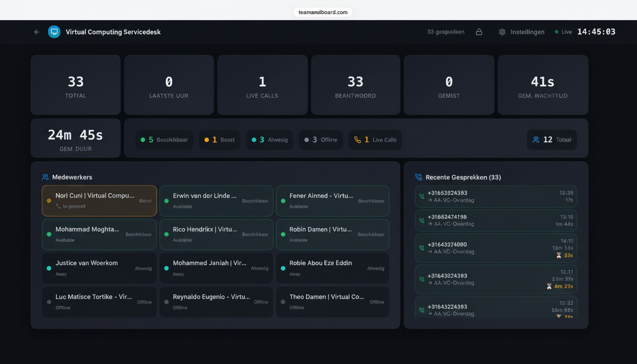The height and width of the screenshot is (364, 637).
Task: Select Theo Damen employee card
Action: click(x=333, y=302)
